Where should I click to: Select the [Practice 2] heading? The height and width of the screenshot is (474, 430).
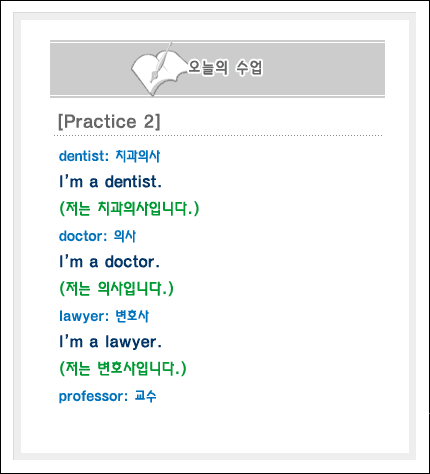tap(109, 121)
